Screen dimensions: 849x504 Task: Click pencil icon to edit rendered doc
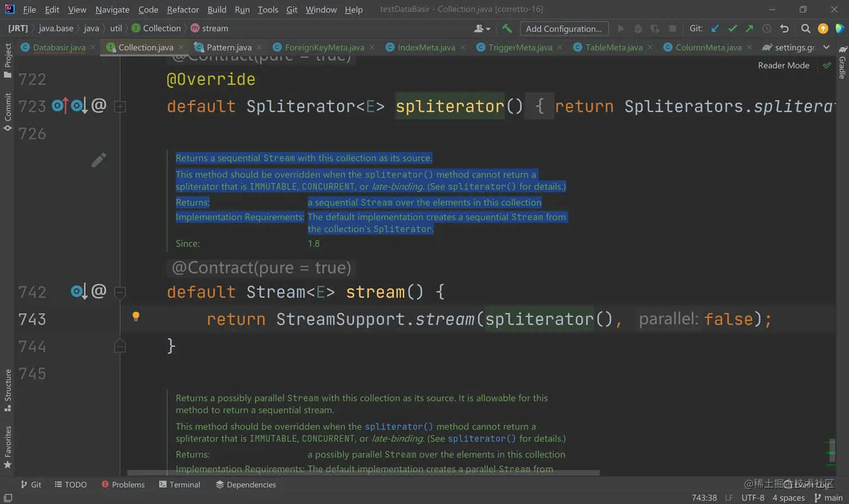tap(98, 161)
